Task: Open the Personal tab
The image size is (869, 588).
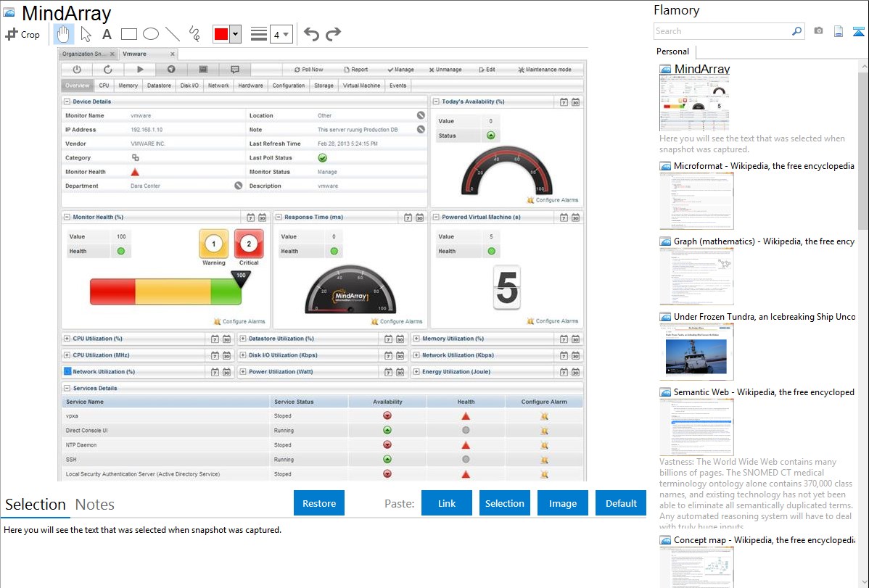Action: 673,51
